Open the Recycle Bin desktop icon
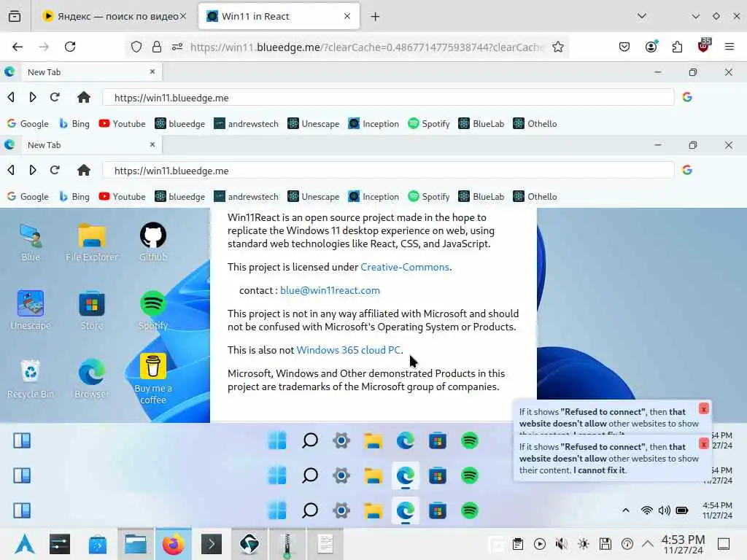The image size is (747, 560). click(x=31, y=378)
